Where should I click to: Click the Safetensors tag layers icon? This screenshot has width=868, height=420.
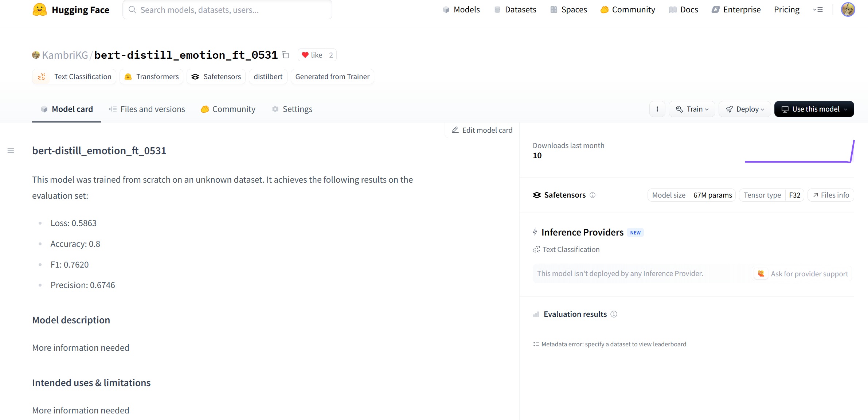click(195, 77)
